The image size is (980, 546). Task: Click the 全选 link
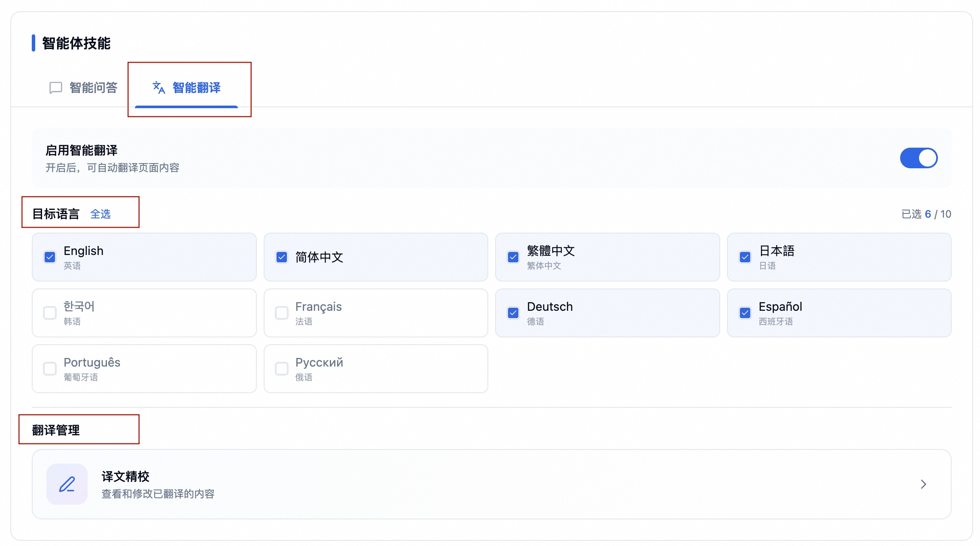click(x=100, y=214)
